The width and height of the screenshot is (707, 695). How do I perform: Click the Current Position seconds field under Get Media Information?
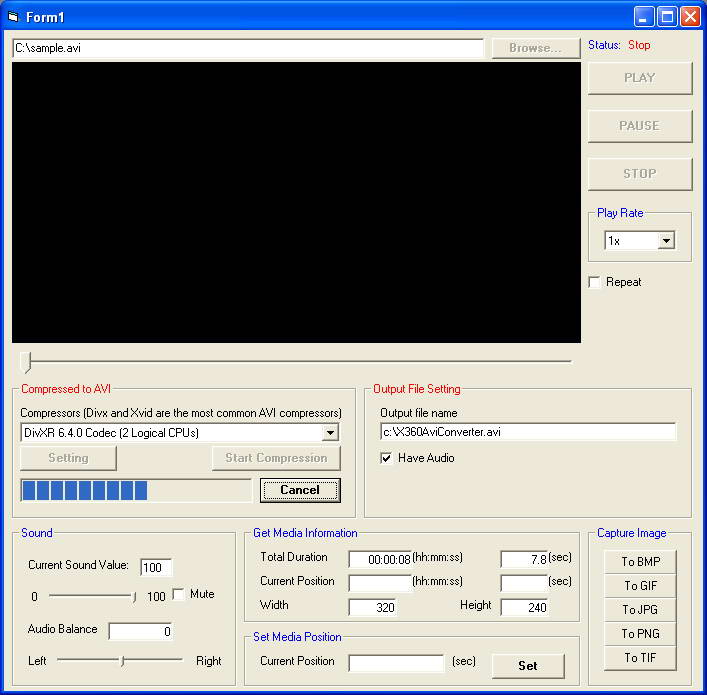(524, 583)
